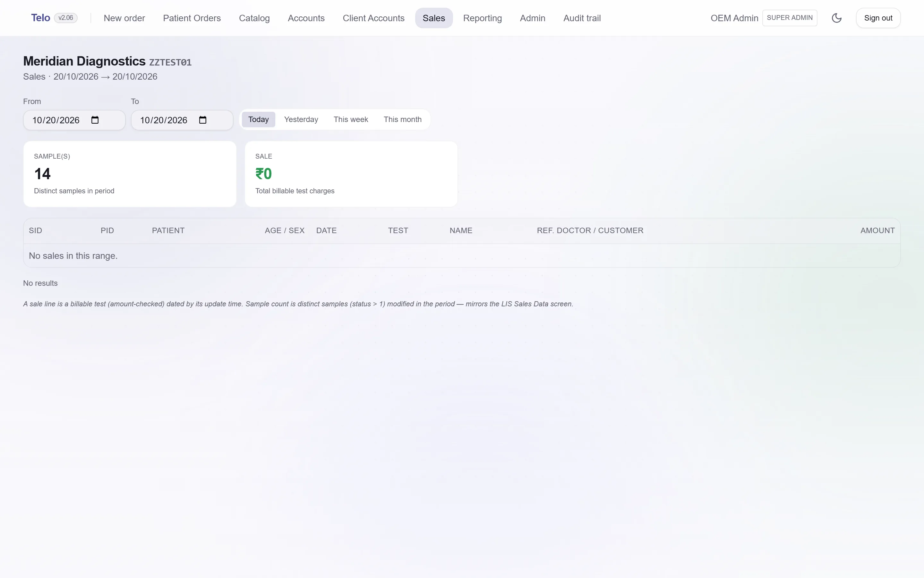Click the DATE column header

326,231
